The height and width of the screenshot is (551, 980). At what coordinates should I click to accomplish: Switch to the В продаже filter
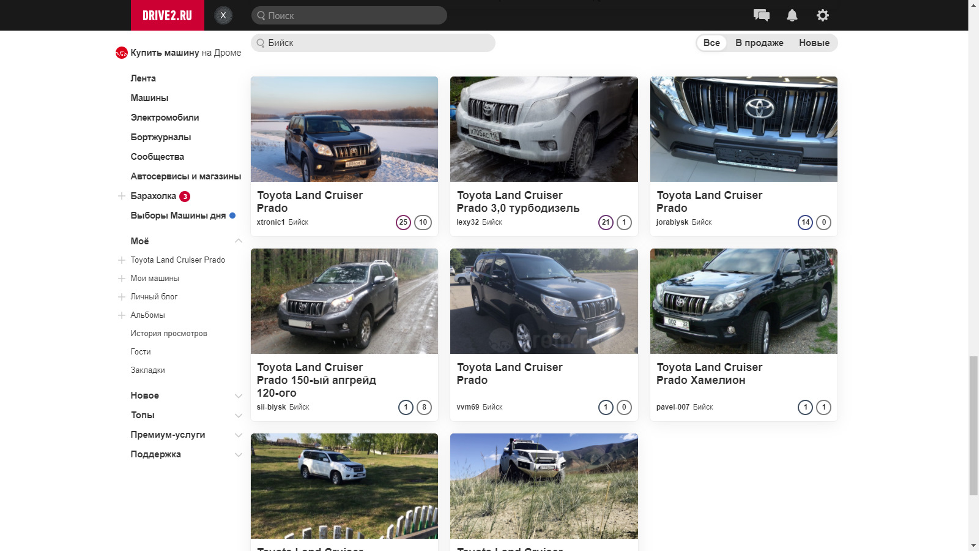click(x=759, y=43)
